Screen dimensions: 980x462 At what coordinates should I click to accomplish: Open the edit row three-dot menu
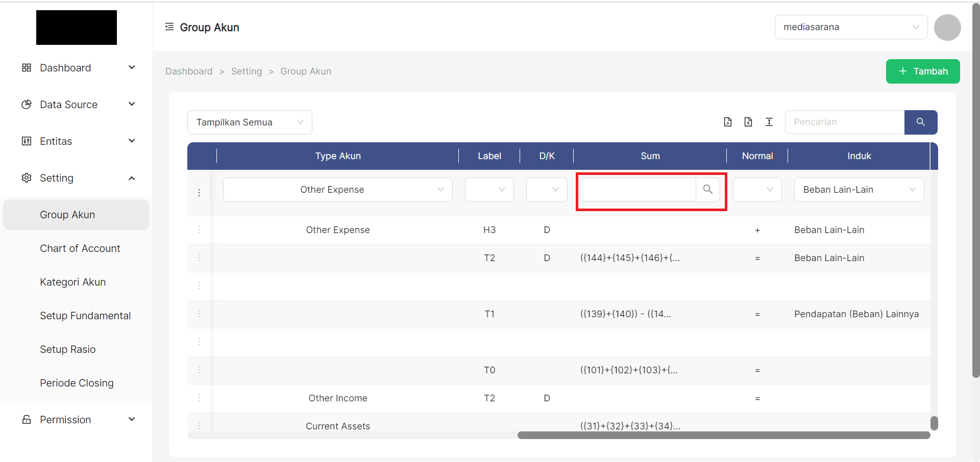coord(199,193)
